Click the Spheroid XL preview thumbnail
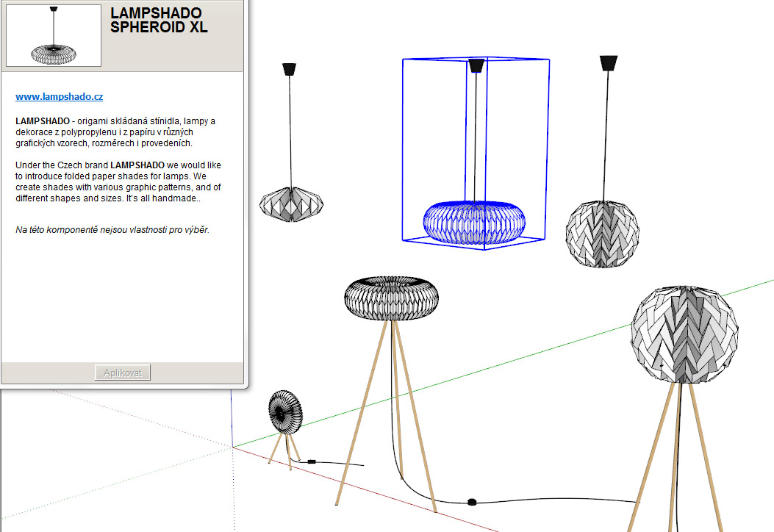The width and height of the screenshot is (774, 532). (x=54, y=35)
